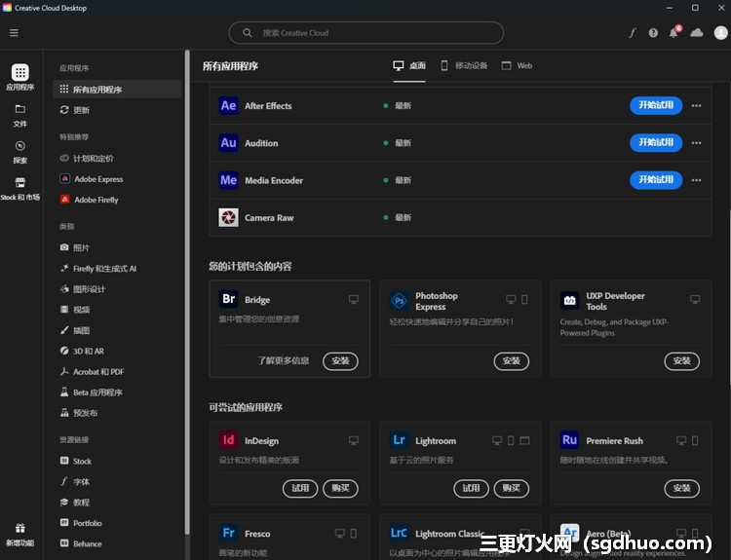Click the Lightroom app icon

click(x=399, y=440)
